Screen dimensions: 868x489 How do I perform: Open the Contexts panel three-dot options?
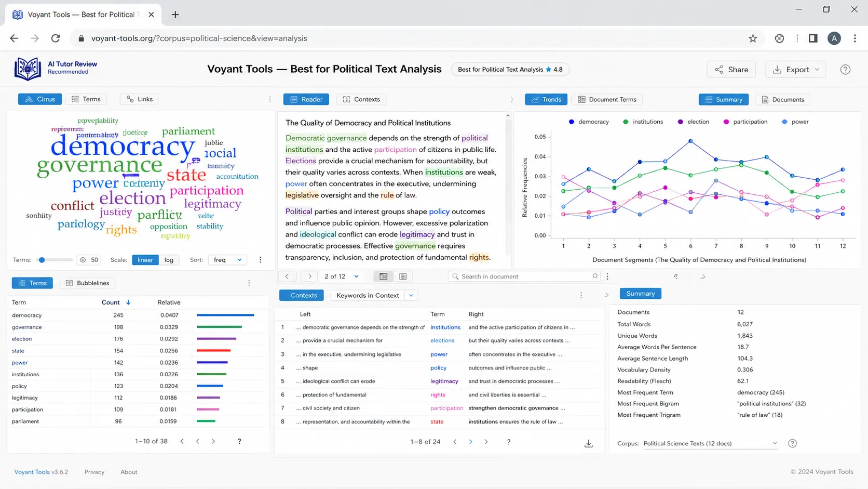(x=581, y=295)
